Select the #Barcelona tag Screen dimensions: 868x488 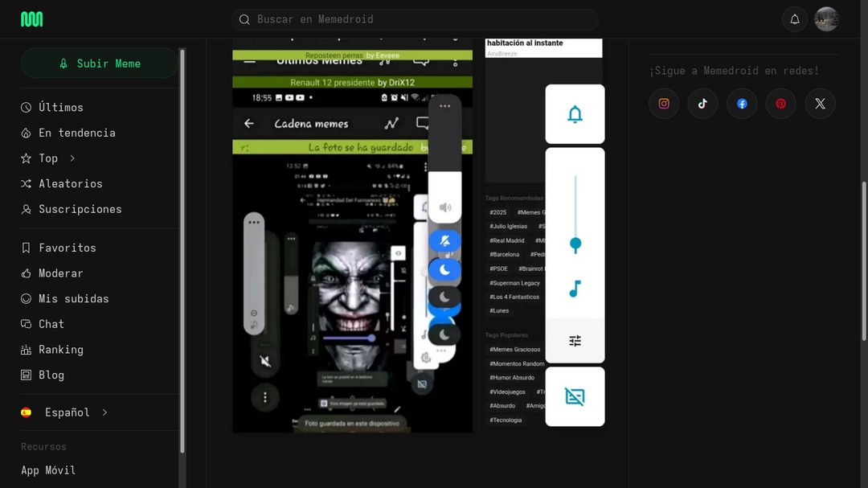tap(504, 254)
